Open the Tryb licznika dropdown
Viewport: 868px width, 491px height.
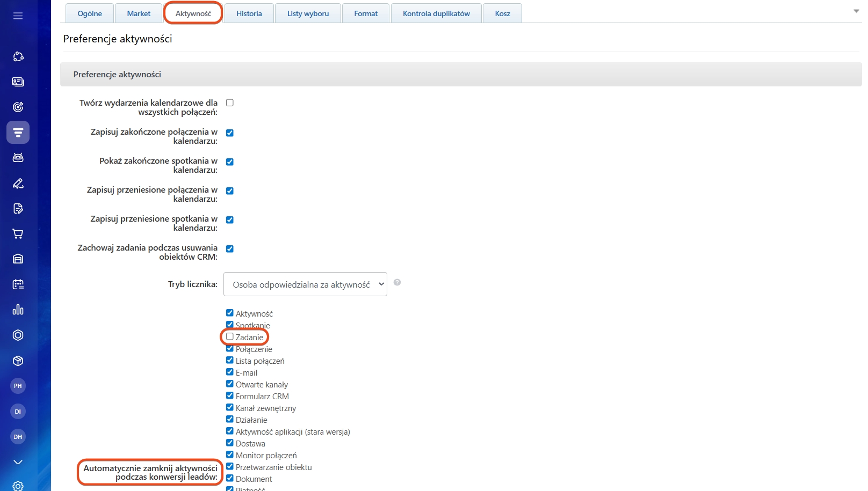(305, 284)
